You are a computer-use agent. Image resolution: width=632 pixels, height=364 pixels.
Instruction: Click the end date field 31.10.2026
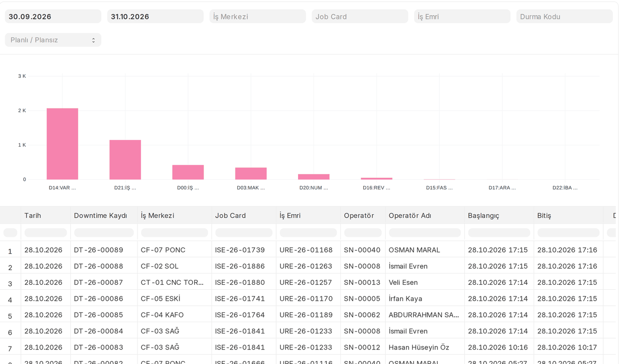[155, 17]
